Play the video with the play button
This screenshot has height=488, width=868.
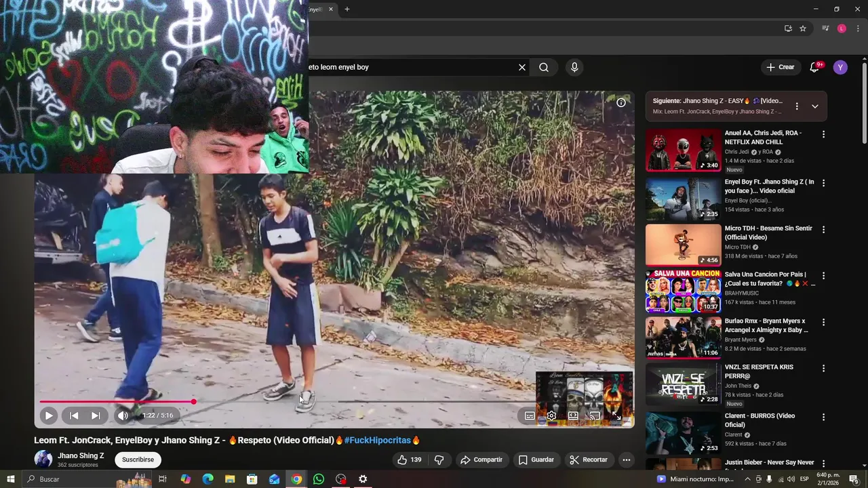[48, 415]
